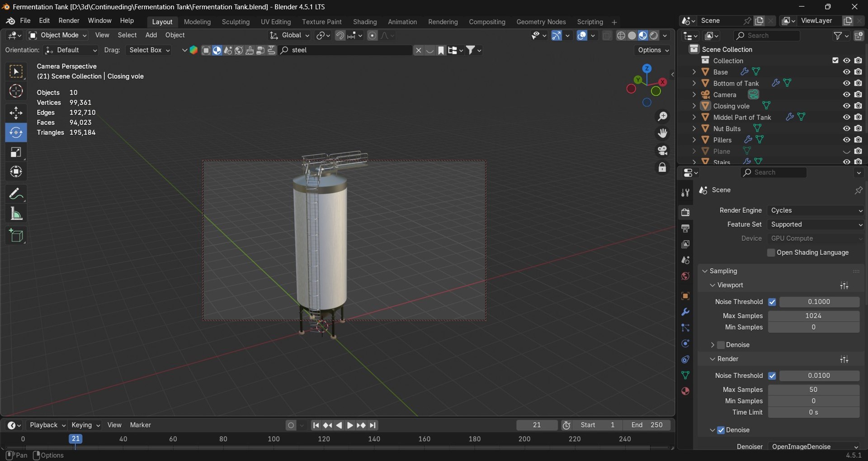Enable Open Shading Language checkbox

point(771,252)
